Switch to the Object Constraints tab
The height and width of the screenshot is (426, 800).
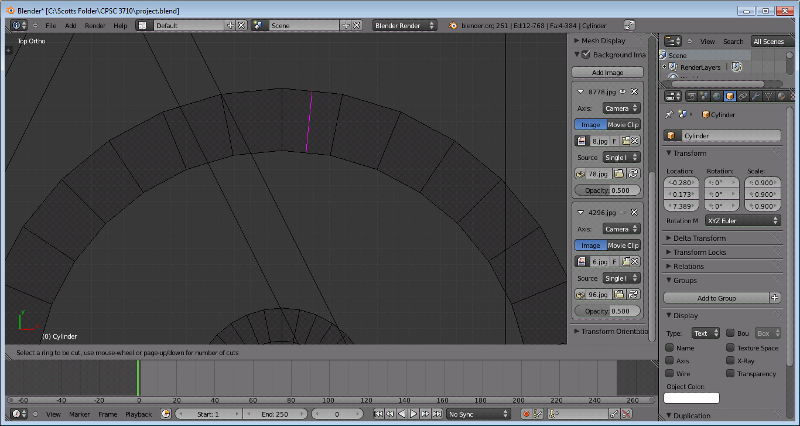click(743, 96)
